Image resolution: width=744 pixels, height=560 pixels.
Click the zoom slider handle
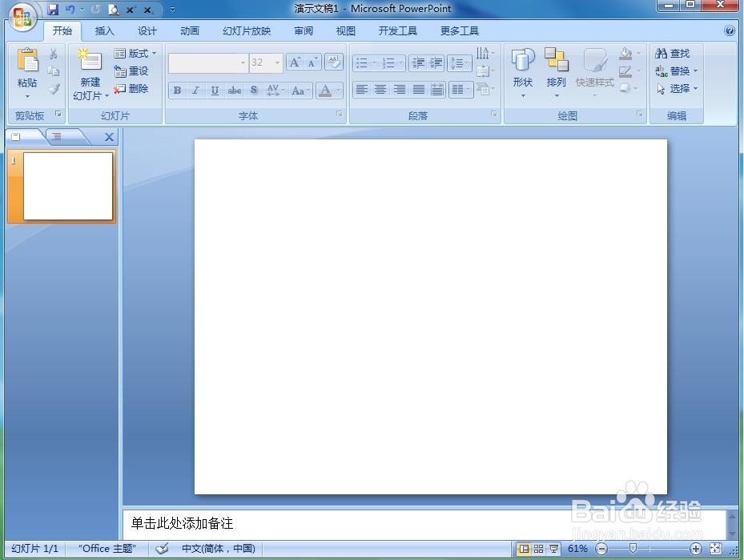[633, 549]
